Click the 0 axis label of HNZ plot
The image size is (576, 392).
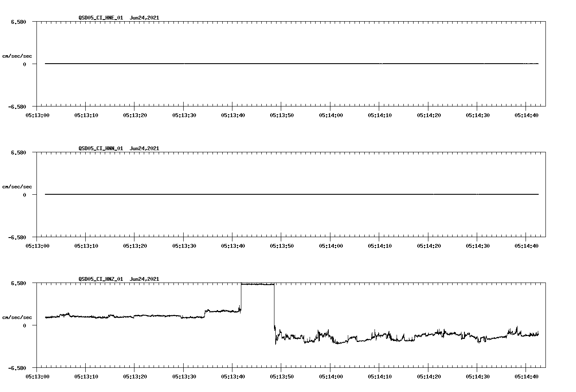pos(25,325)
